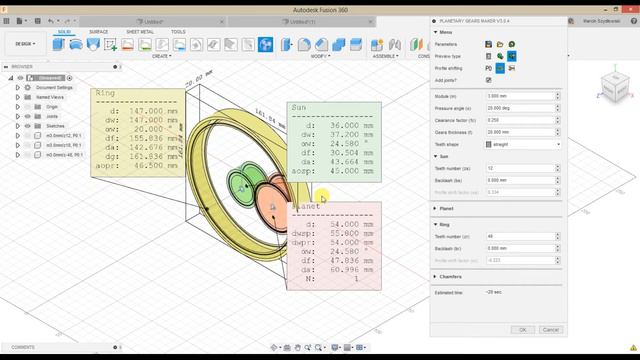The width and height of the screenshot is (640, 360).
Task: Open the ASSEMBLE dropdown menu
Action: pos(385,56)
